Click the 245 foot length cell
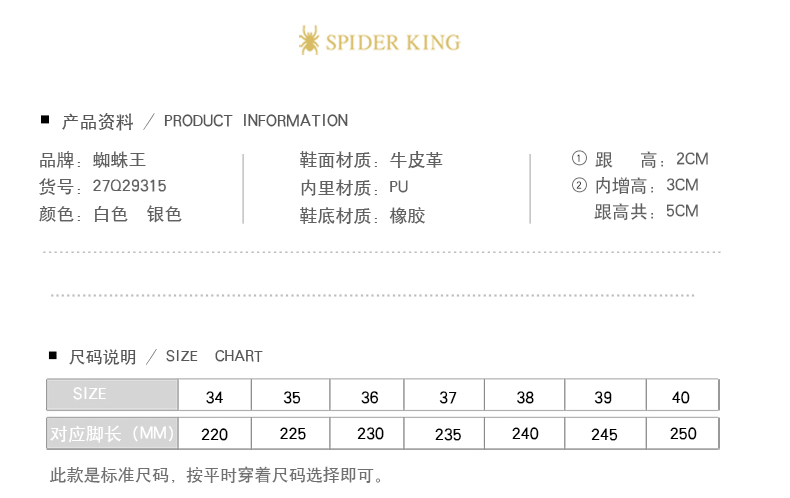790x498 pixels. coord(604,434)
